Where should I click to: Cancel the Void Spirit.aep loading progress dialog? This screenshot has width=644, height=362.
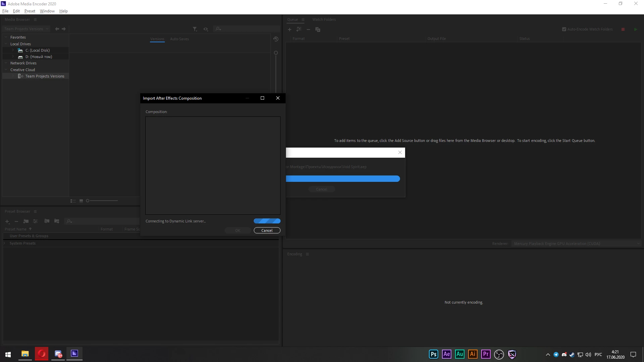[321, 190]
